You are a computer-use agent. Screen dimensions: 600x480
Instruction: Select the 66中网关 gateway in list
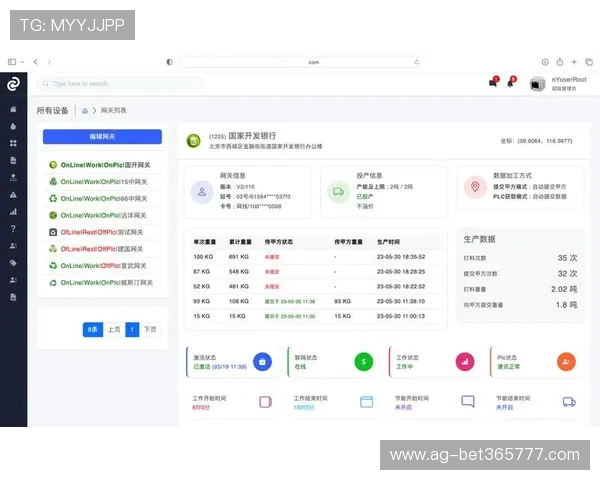pyautogui.click(x=103, y=199)
